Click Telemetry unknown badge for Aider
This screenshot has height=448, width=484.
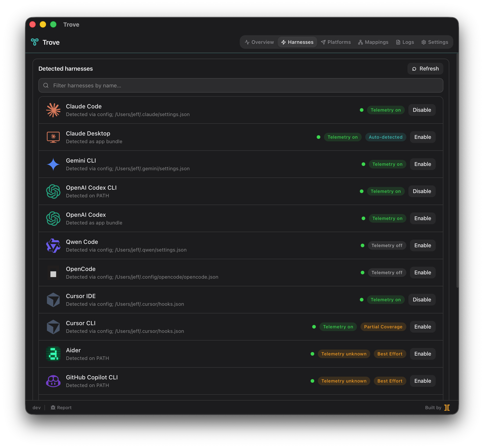(x=344, y=354)
